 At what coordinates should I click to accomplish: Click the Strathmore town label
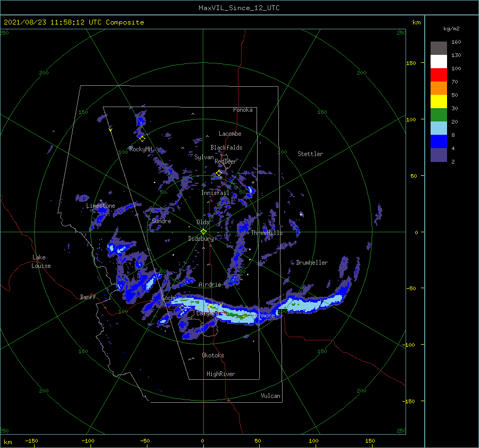click(259, 315)
